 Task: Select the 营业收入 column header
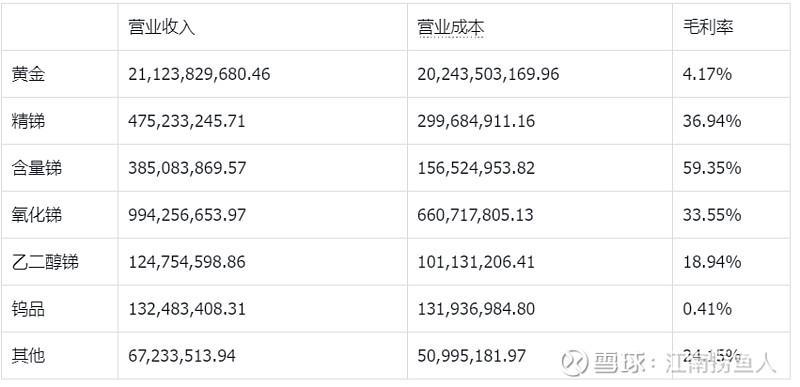pyautogui.click(x=161, y=28)
